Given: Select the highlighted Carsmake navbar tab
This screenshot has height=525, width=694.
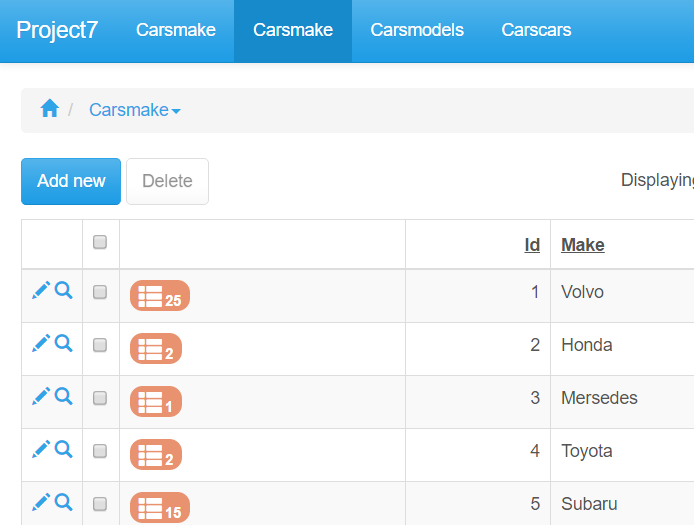Looking at the screenshot, I should (x=293, y=30).
